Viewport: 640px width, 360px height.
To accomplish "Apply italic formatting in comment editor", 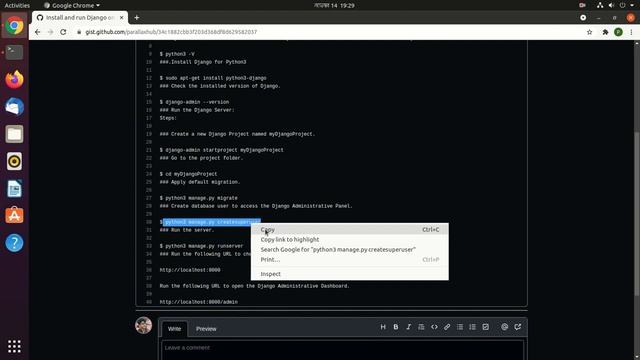I will [408, 327].
